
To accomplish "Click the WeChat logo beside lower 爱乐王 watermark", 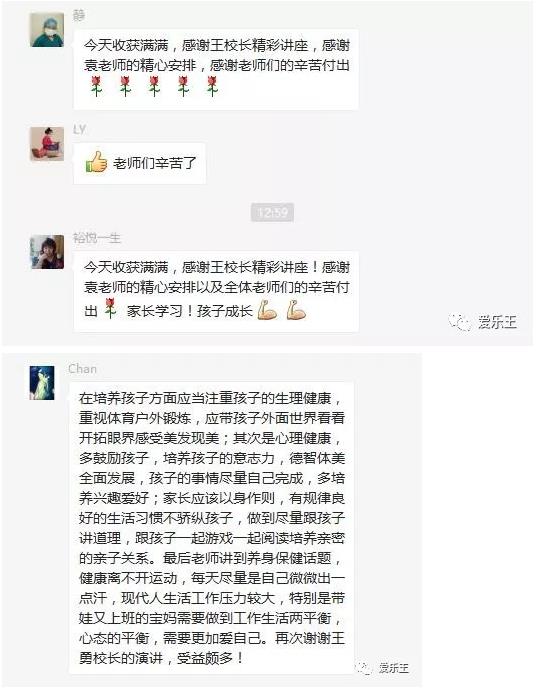I will pyautogui.click(x=365, y=668).
